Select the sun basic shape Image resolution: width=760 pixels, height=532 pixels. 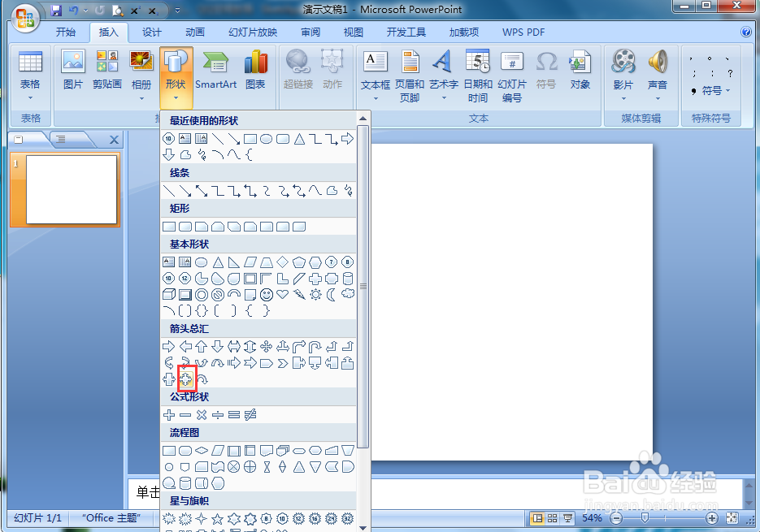[x=315, y=294]
